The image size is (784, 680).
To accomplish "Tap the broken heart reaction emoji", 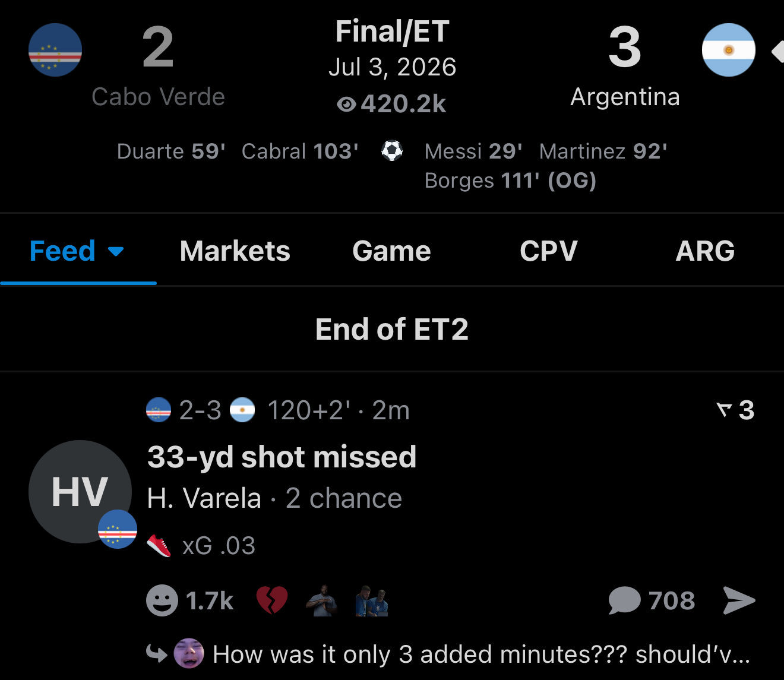I will 272,600.
